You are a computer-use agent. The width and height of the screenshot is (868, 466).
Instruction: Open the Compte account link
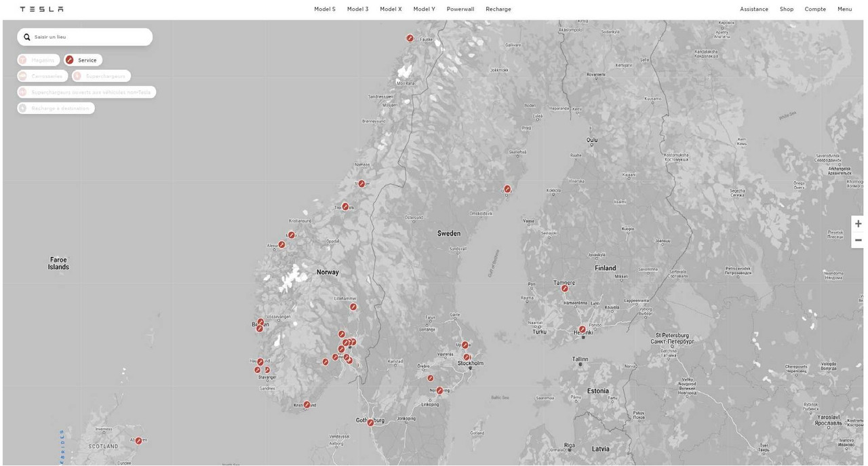pyautogui.click(x=815, y=9)
